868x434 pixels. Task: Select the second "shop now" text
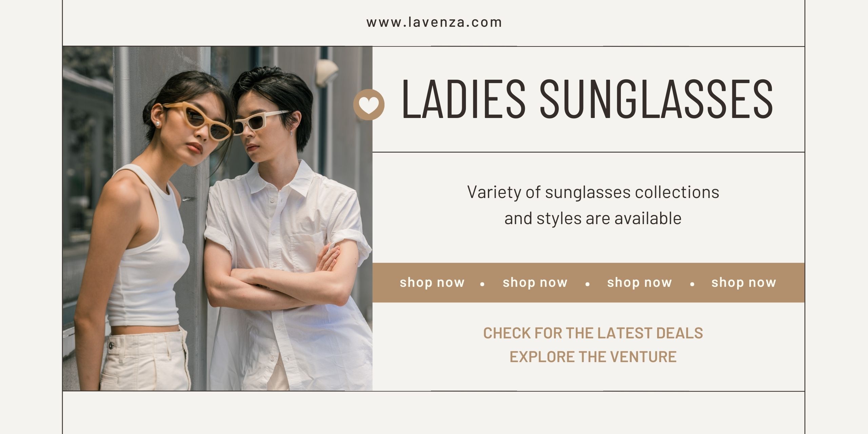(535, 282)
